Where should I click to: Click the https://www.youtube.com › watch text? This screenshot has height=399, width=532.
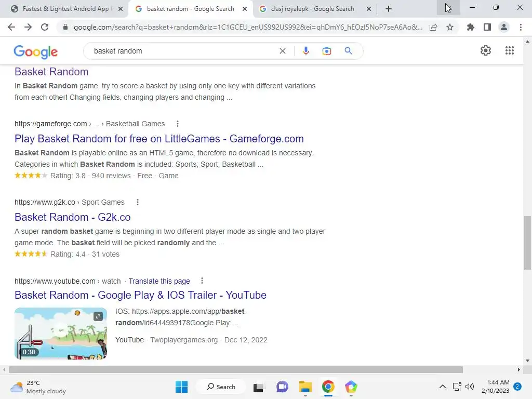[68, 281]
